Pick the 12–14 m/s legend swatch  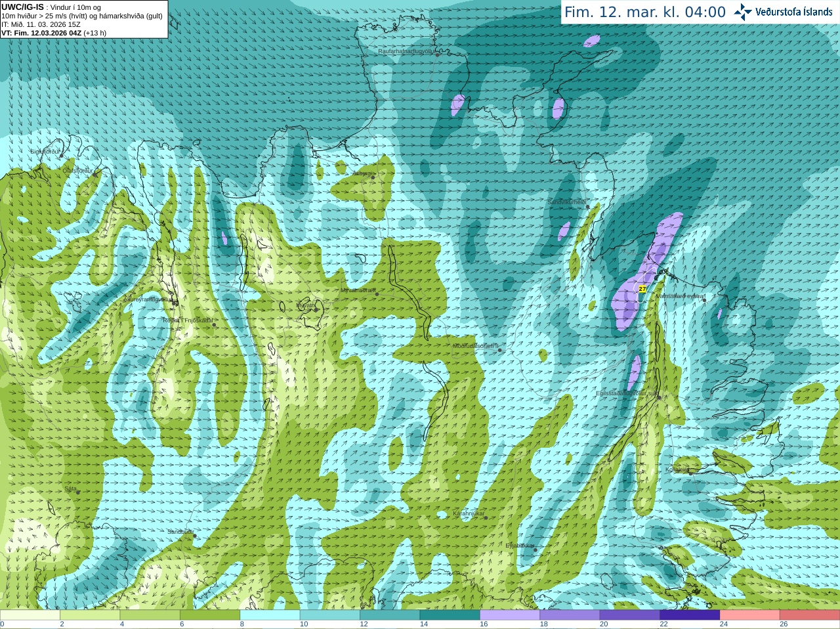(390, 615)
